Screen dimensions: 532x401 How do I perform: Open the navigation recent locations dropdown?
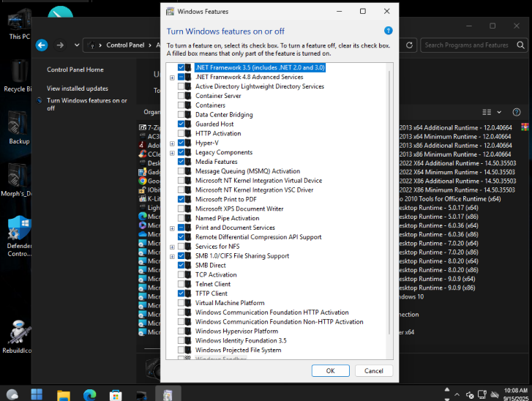tap(77, 45)
